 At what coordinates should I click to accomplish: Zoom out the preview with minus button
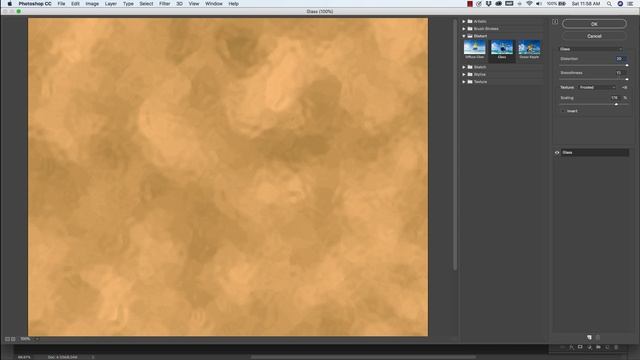(x=7, y=339)
